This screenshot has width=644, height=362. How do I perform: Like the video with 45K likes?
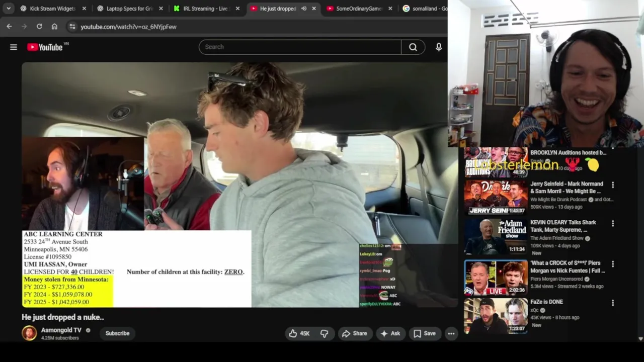pyautogui.click(x=299, y=333)
